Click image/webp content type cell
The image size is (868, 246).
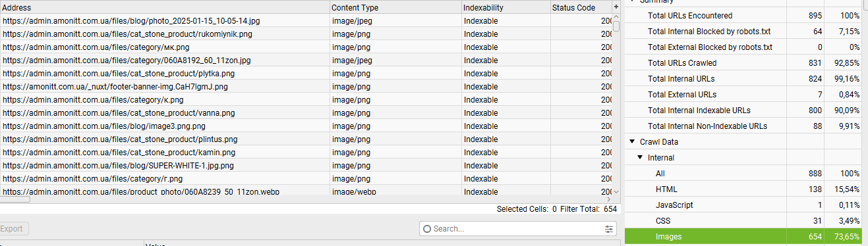click(395, 191)
